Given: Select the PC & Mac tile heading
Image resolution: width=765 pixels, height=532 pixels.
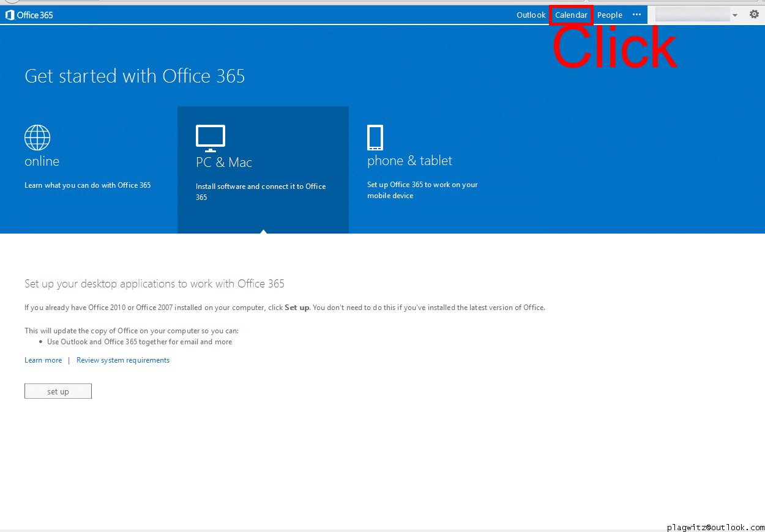Looking at the screenshot, I should [x=224, y=163].
